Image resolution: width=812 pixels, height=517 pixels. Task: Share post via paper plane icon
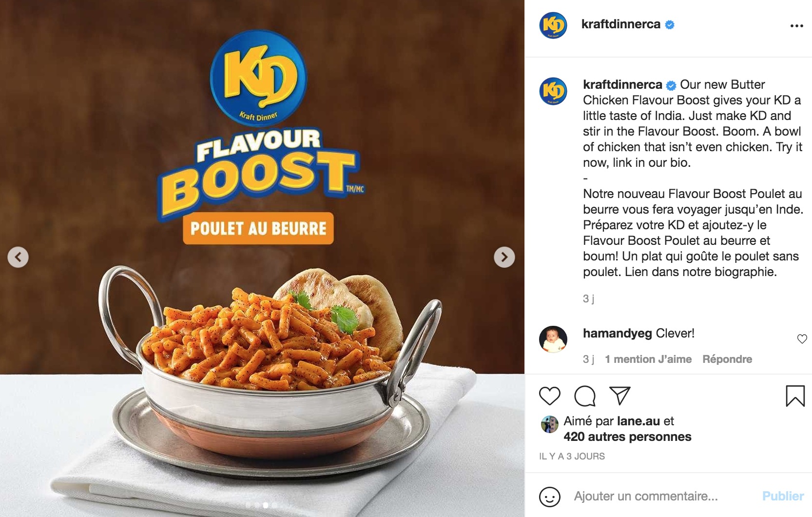[620, 396]
